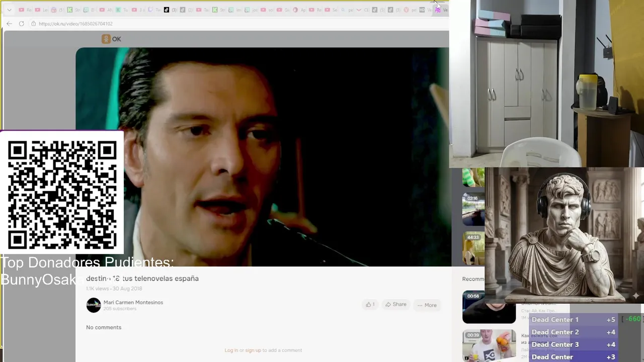Screen dimensions: 644x362
Task: Switch to the 'Gu' browser tab
Action: coord(283,10)
